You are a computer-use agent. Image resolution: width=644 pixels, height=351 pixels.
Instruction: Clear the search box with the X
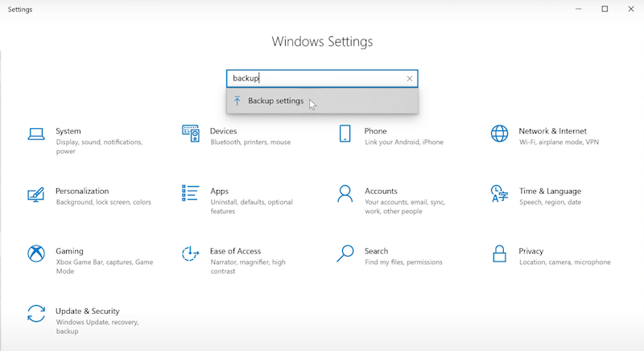coord(410,78)
